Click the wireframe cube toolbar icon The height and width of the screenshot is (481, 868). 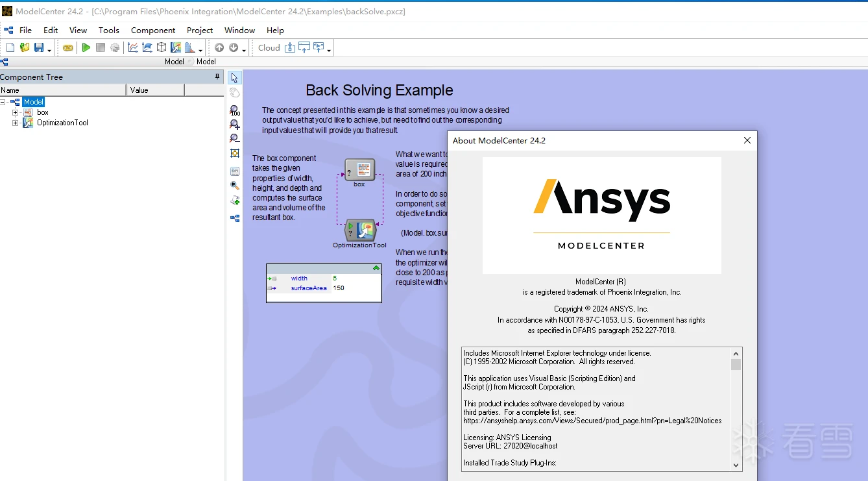(x=162, y=47)
